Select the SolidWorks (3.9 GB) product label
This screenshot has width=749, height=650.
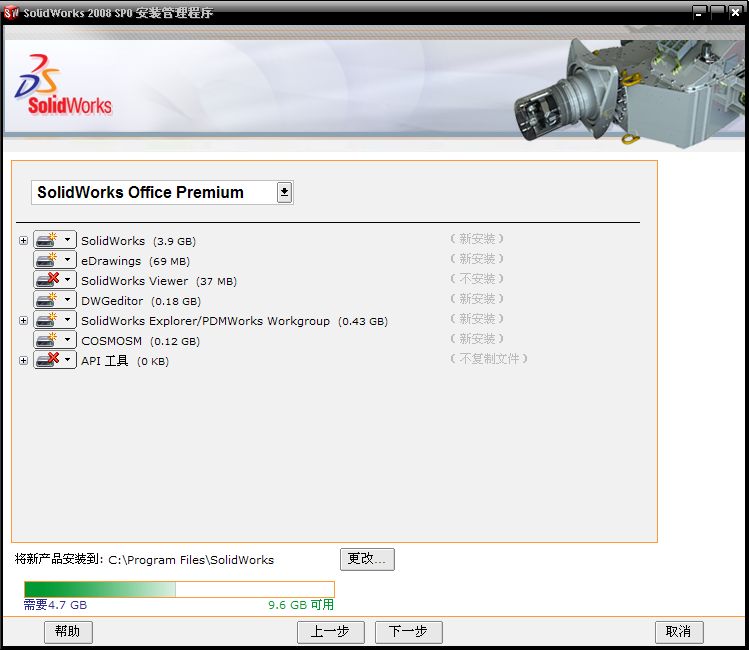tap(139, 241)
